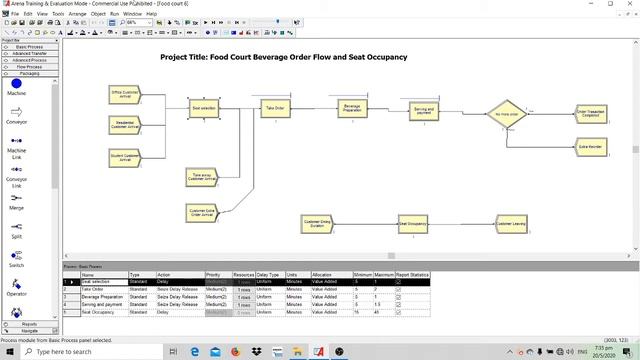Click the line color icon in draw toolbar
The width and height of the screenshot is (640, 360).
[70, 33]
